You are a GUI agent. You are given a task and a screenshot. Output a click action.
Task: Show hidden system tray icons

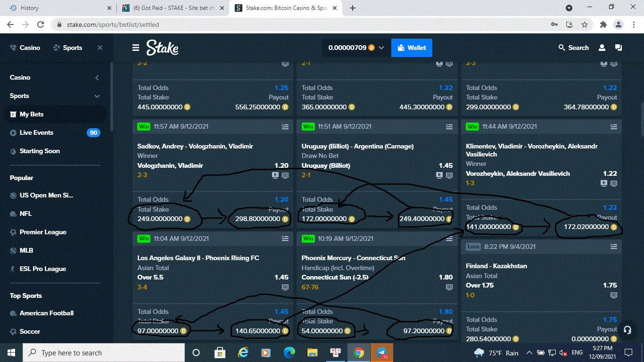(529, 353)
